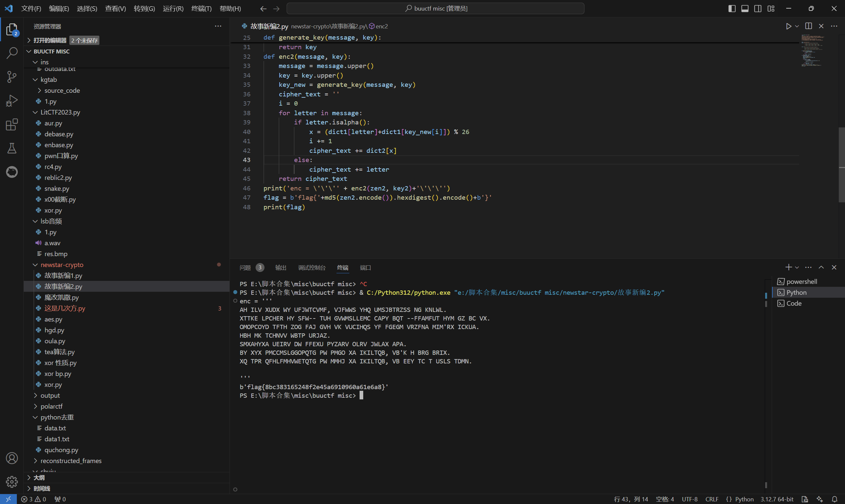Open terminal launch profile dropdown
Viewport: 845px width, 504px height.
click(x=797, y=268)
